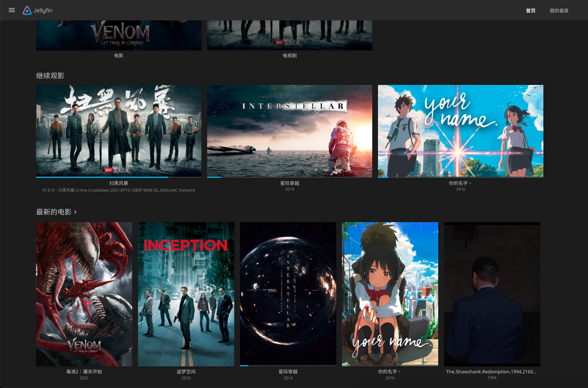
Task: Open the S1:E10 扫黑风暴 episode link
Action: click(119, 190)
